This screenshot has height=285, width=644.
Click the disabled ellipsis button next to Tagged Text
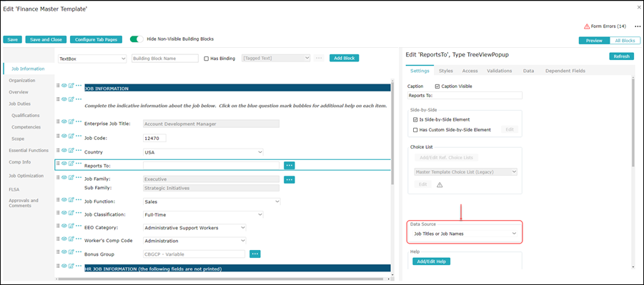pos(319,59)
